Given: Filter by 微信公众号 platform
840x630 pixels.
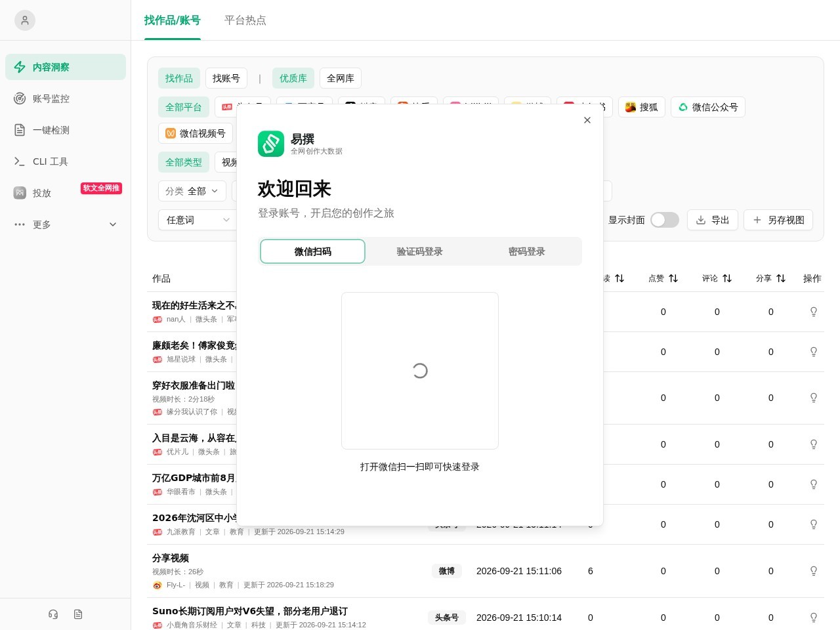Looking at the screenshot, I should [x=708, y=107].
